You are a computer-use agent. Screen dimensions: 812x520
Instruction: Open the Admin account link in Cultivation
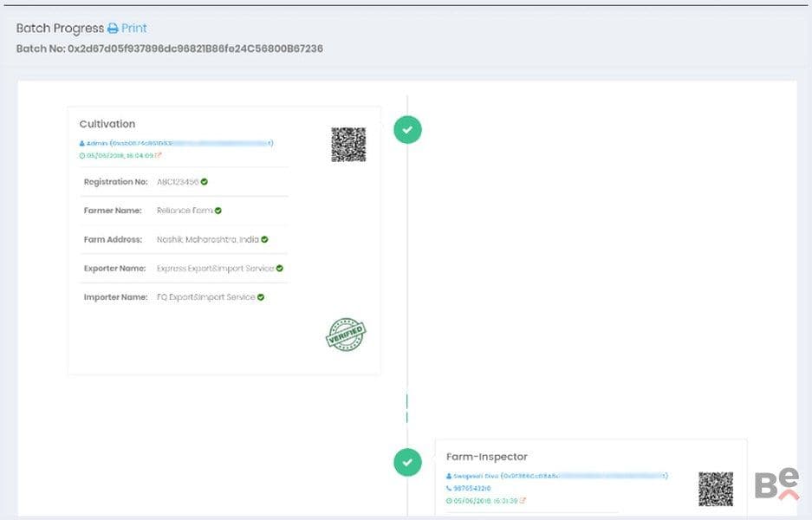(x=176, y=143)
